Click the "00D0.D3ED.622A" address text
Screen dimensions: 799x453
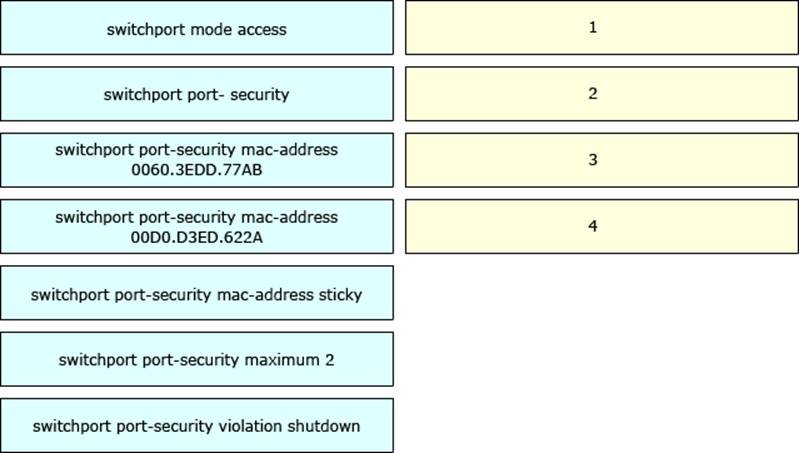pyautogui.click(x=196, y=236)
